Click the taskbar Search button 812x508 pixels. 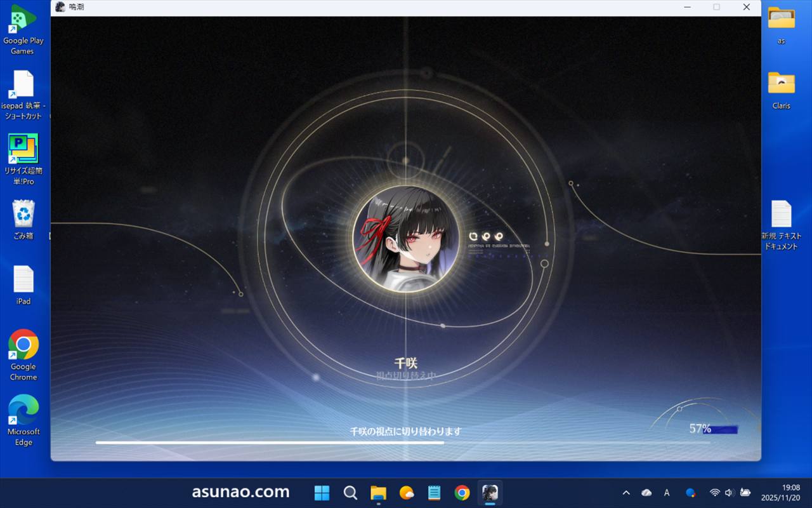pos(350,493)
